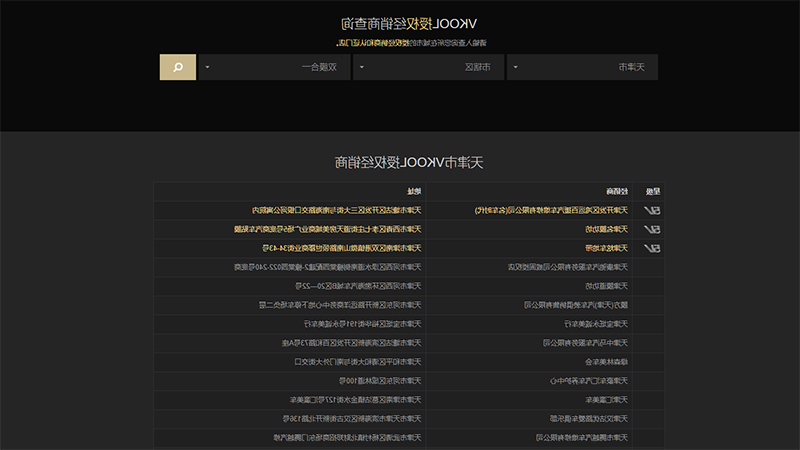Select dealer 天津豪车汇汽车养护中心
Image resolution: width=800 pixels, height=450 pixels.
coord(589,381)
